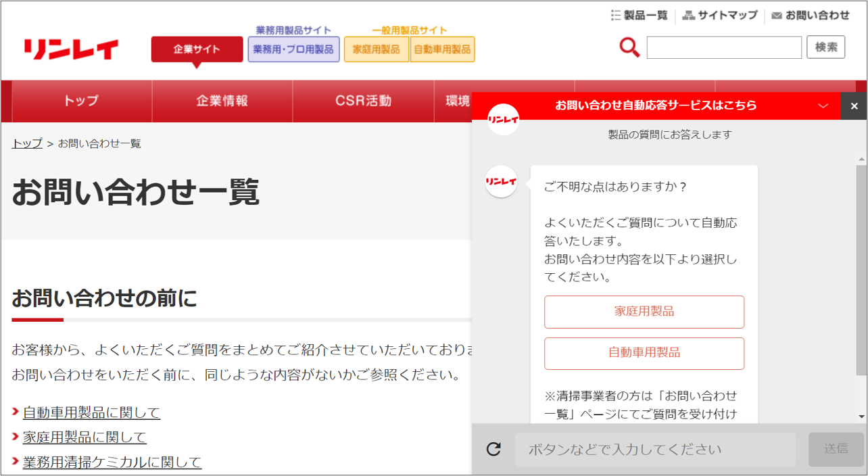This screenshot has height=476, width=868.
Task: Click 一般用製品サイト label above buttons
Action: (x=410, y=30)
